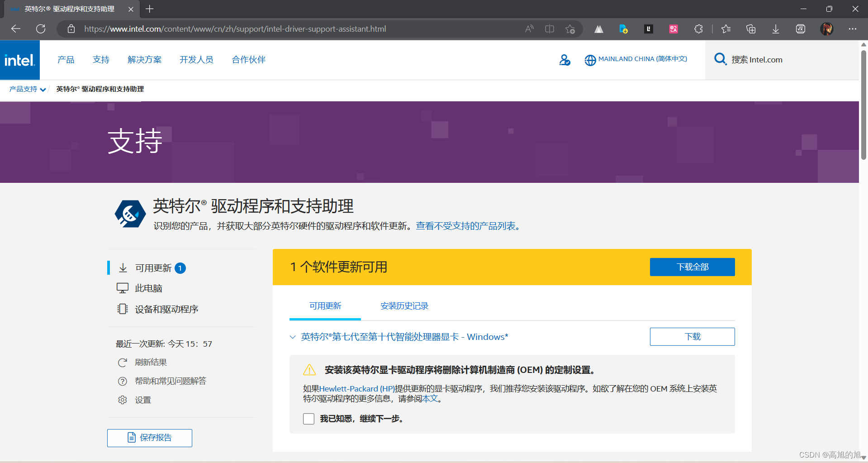Switch to the 安装历史记录 tab
Image resolution: width=868 pixels, height=463 pixels.
(x=404, y=306)
